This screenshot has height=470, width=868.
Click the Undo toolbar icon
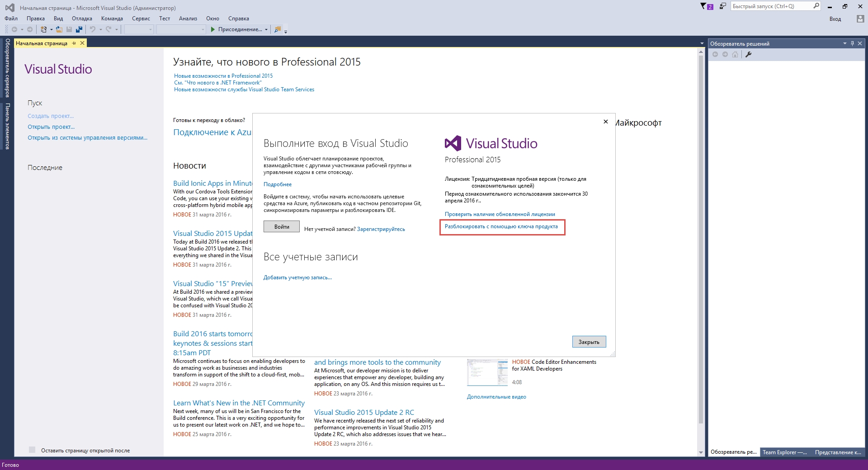click(x=93, y=29)
